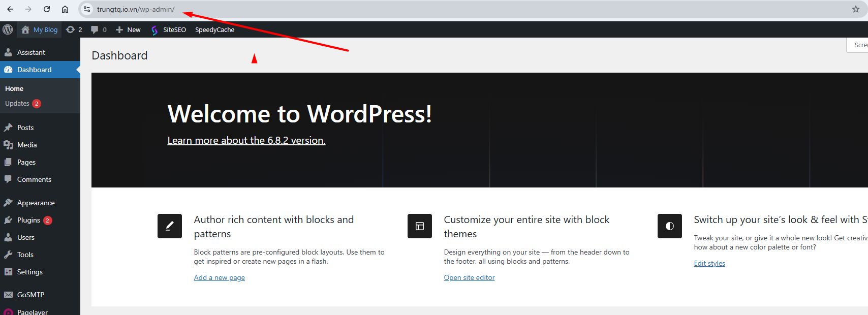This screenshot has height=315, width=868.
Task: Open the Tools menu
Action: point(40,255)
